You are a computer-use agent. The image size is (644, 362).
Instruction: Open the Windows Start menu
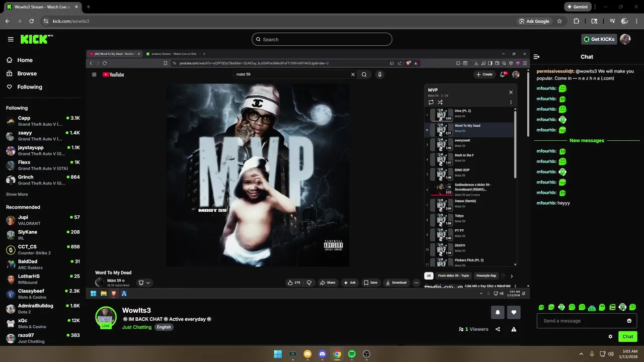(x=278, y=354)
